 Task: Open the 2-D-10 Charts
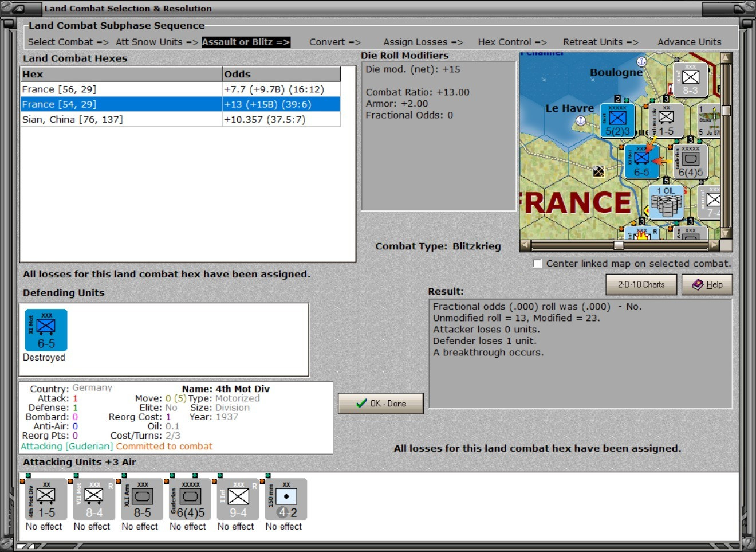pyautogui.click(x=641, y=284)
